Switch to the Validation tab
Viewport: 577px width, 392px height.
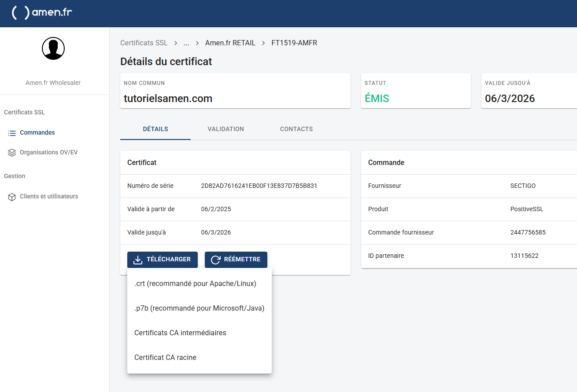tap(226, 129)
